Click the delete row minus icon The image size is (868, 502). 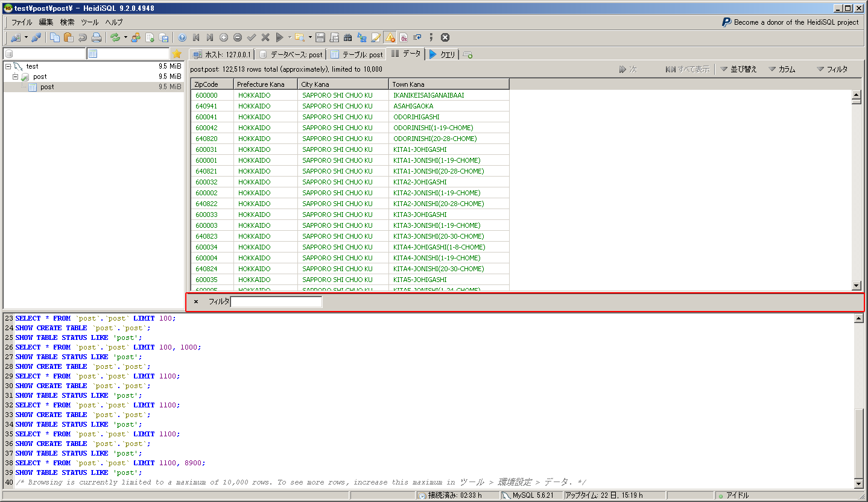(238, 37)
